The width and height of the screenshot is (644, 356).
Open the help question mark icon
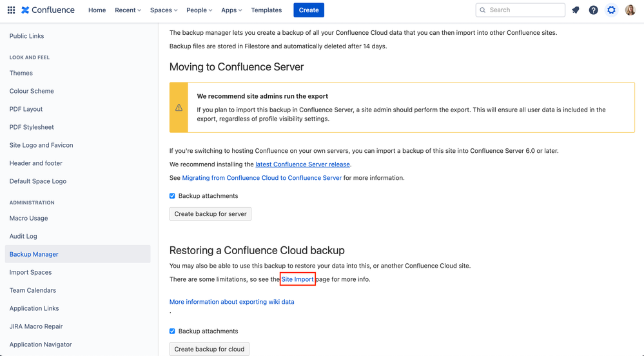(593, 10)
